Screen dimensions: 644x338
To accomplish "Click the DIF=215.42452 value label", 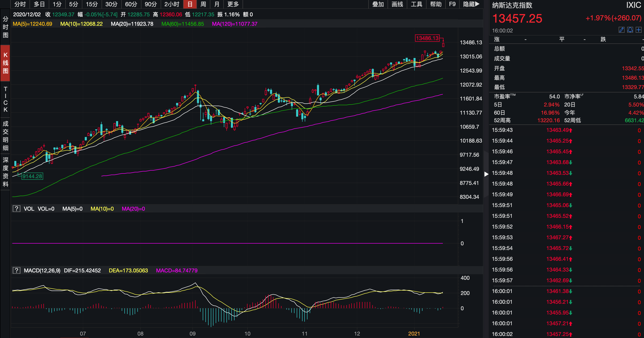I will pyautogui.click(x=82, y=270).
